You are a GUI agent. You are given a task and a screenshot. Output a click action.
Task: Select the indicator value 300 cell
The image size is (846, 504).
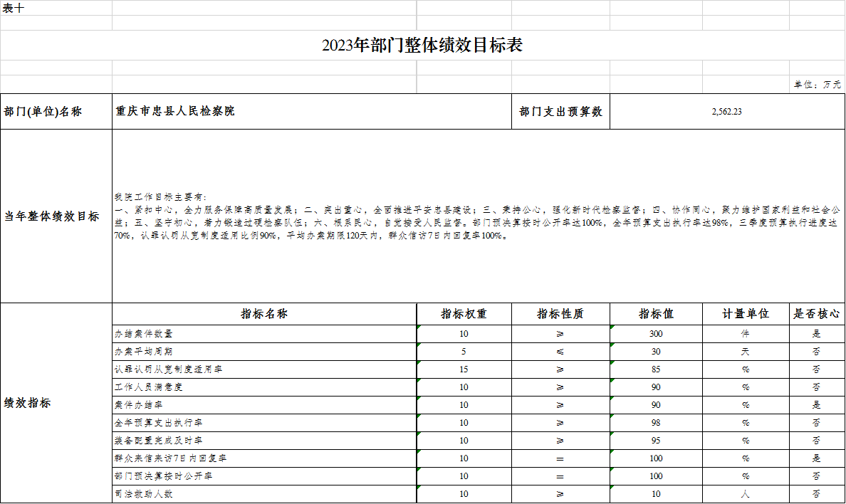click(x=656, y=334)
